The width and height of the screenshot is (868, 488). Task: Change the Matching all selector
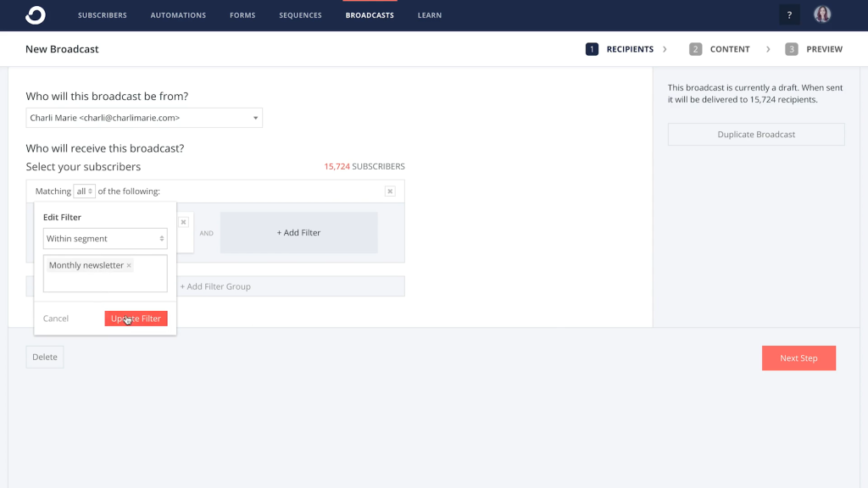pyautogui.click(x=85, y=191)
